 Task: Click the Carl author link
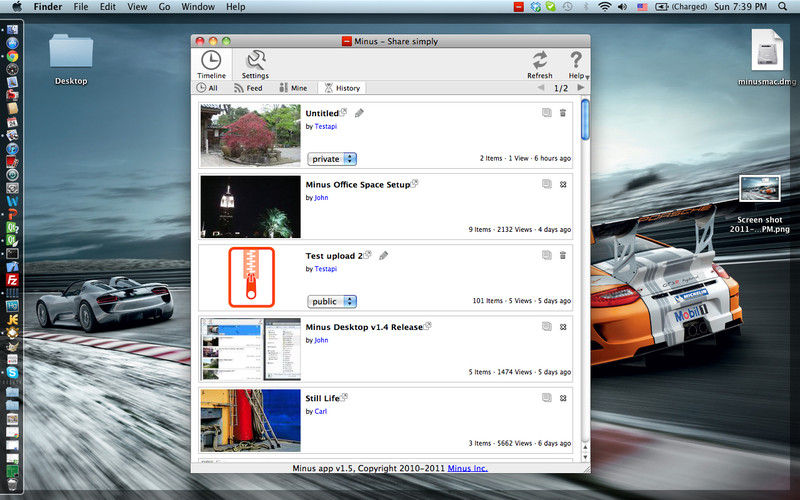pyautogui.click(x=320, y=411)
